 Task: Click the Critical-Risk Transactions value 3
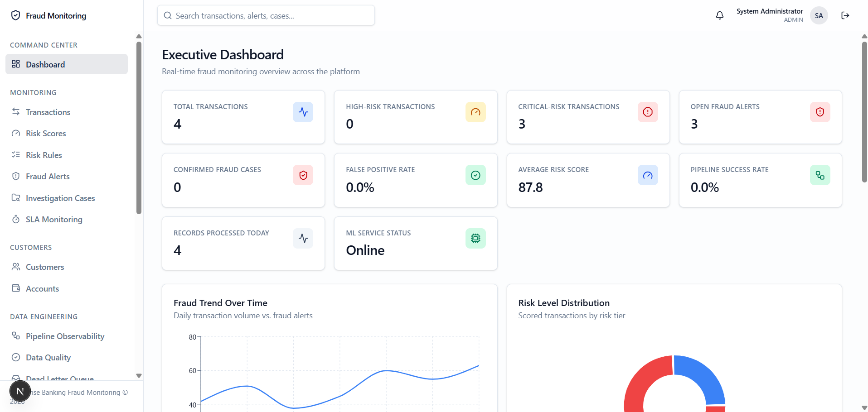[x=522, y=124]
